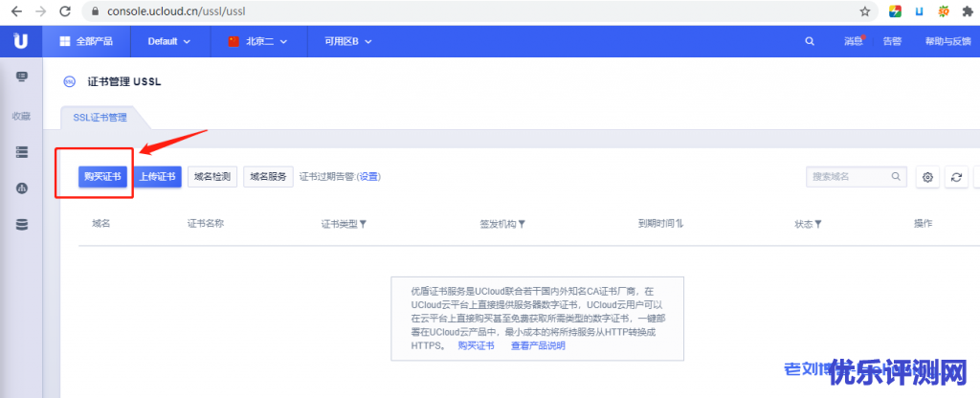Open the server list sidebar icon
The height and width of the screenshot is (398, 980).
point(22,152)
